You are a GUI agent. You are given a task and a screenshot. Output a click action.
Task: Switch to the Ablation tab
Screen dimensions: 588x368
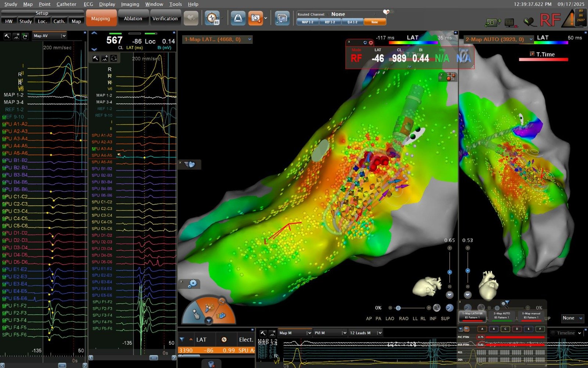(x=133, y=18)
